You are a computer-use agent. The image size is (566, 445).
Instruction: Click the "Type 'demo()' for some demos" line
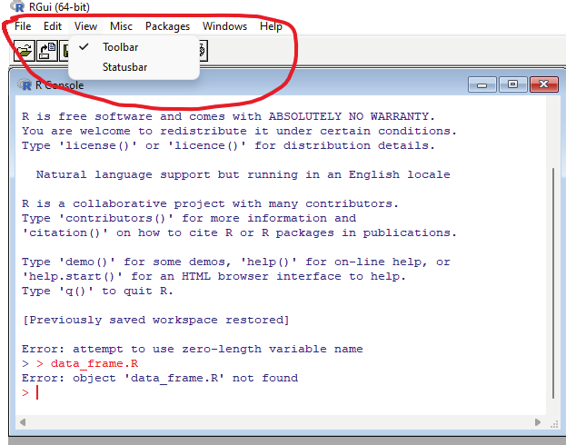point(236,262)
